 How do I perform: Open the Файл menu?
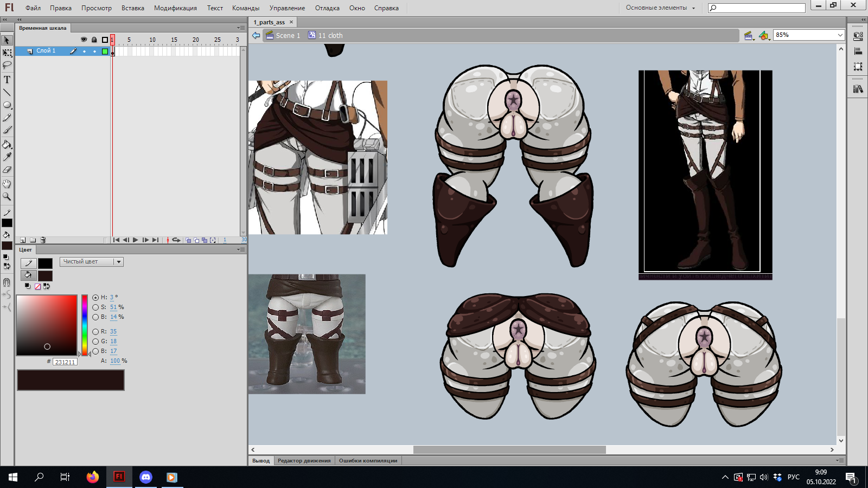click(33, 8)
